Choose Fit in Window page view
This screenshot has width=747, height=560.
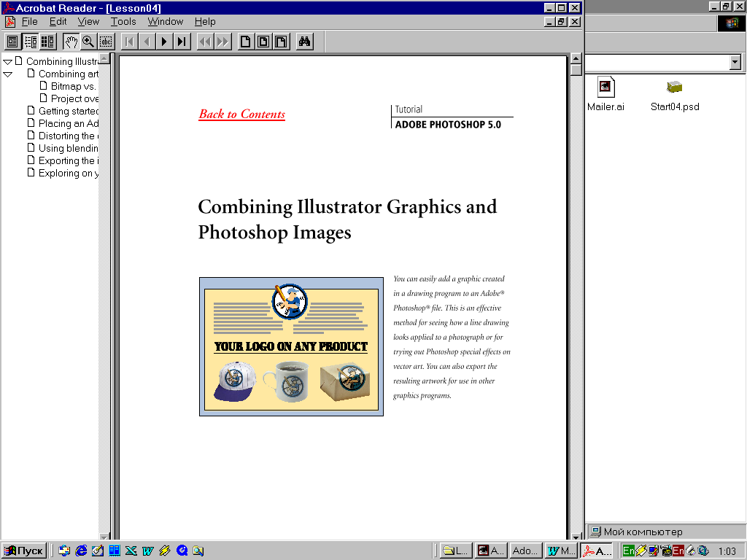[263, 42]
